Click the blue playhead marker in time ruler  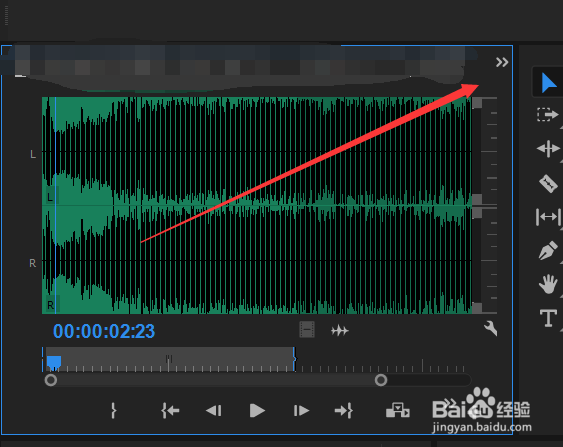(54, 362)
